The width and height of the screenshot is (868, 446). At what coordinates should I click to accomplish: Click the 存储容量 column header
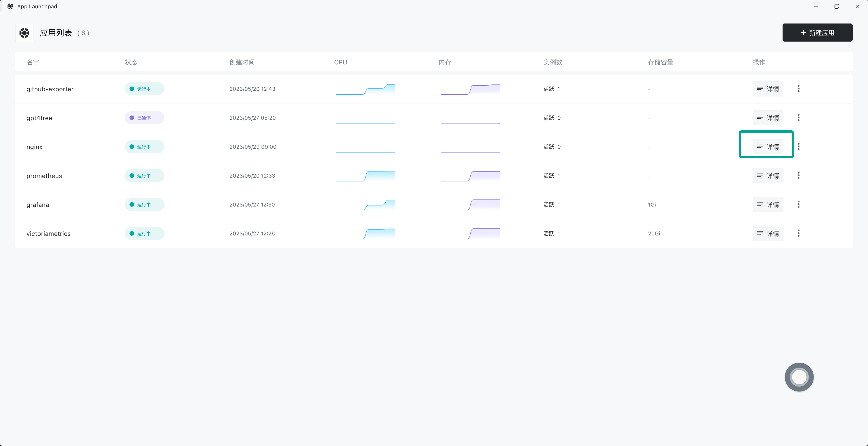click(661, 62)
